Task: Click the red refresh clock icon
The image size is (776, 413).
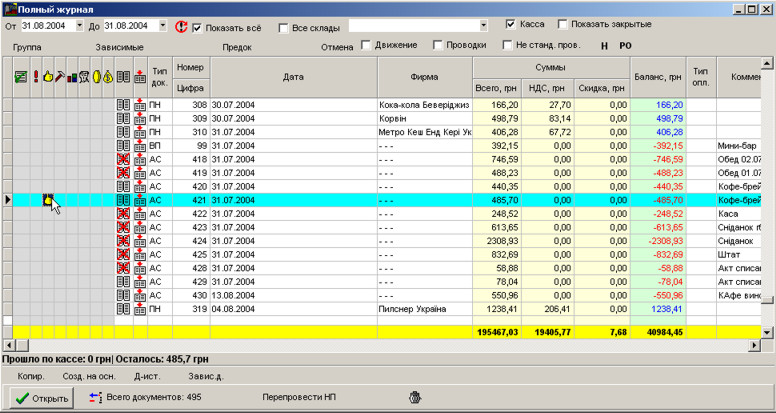Action: [181, 26]
